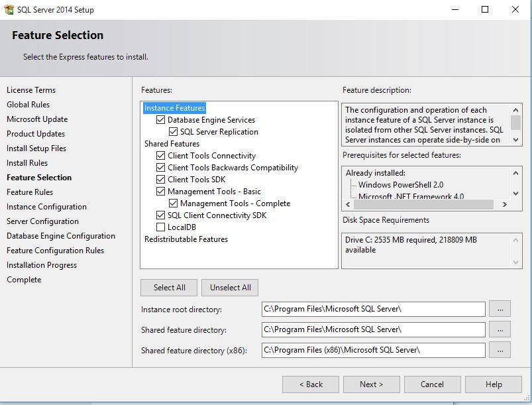Image resolution: width=532 pixels, height=405 pixels.
Task: Click Product Updates step in sidebar
Action: click(36, 134)
